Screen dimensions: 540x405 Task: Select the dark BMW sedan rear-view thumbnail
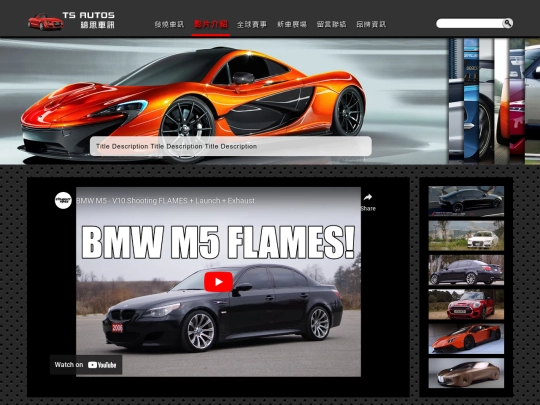(x=466, y=270)
